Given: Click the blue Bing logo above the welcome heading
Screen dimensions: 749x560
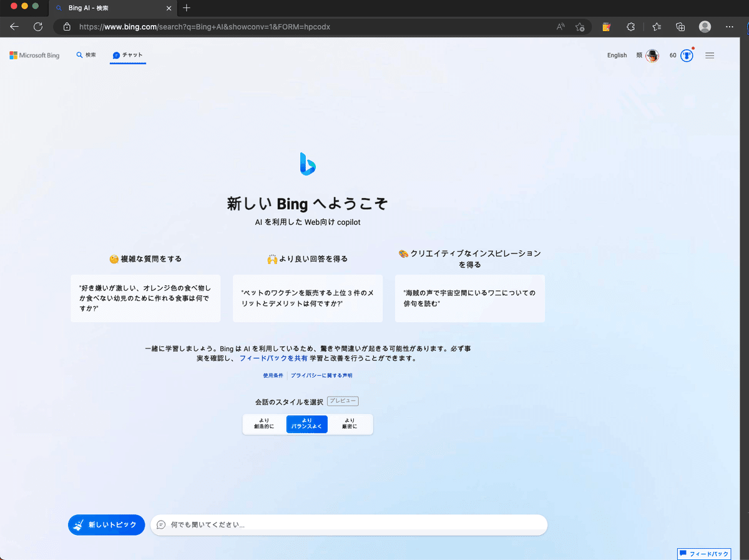Looking at the screenshot, I should (x=308, y=164).
